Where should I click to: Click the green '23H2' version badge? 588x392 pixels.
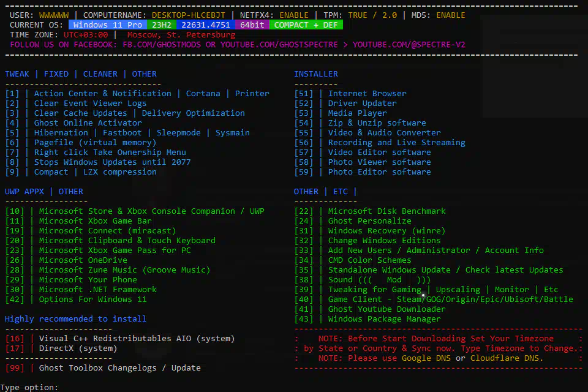coord(162,24)
